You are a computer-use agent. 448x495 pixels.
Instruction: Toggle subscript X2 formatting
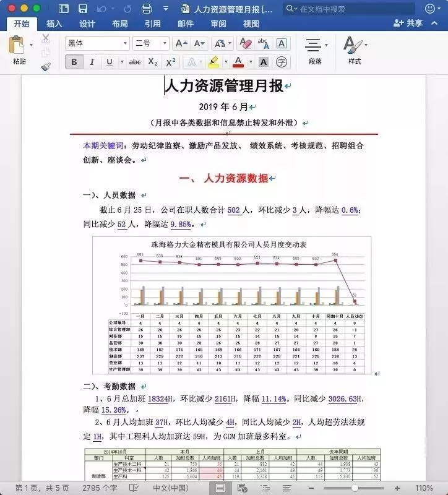[153, 62]
